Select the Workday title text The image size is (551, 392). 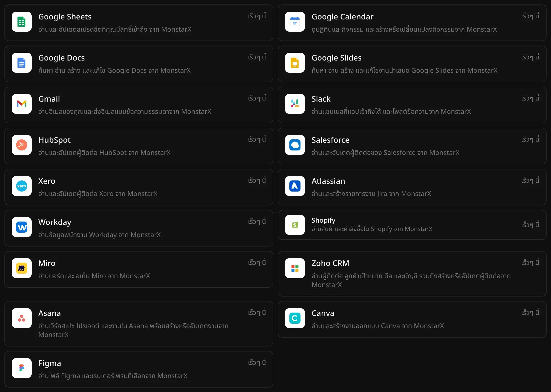[55, 222]
